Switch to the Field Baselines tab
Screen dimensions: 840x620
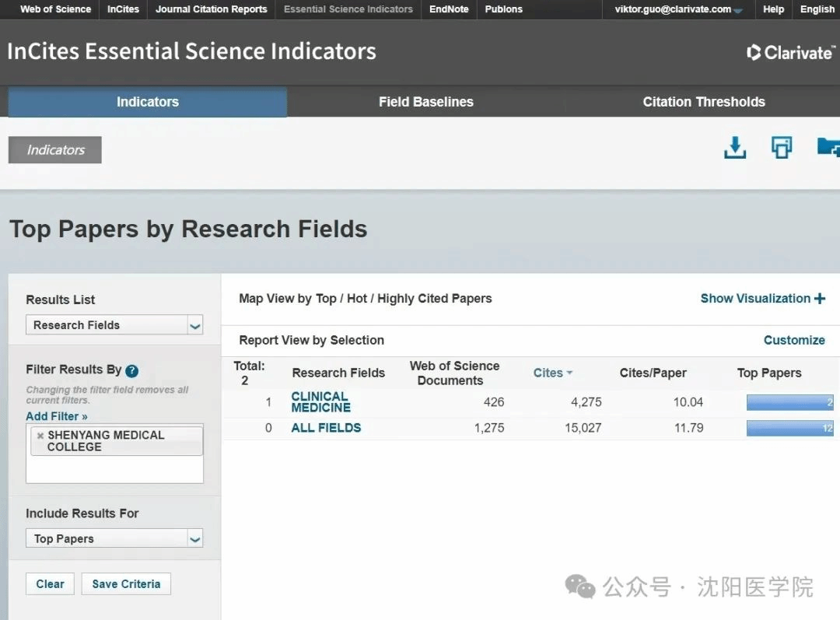(425, 102)
